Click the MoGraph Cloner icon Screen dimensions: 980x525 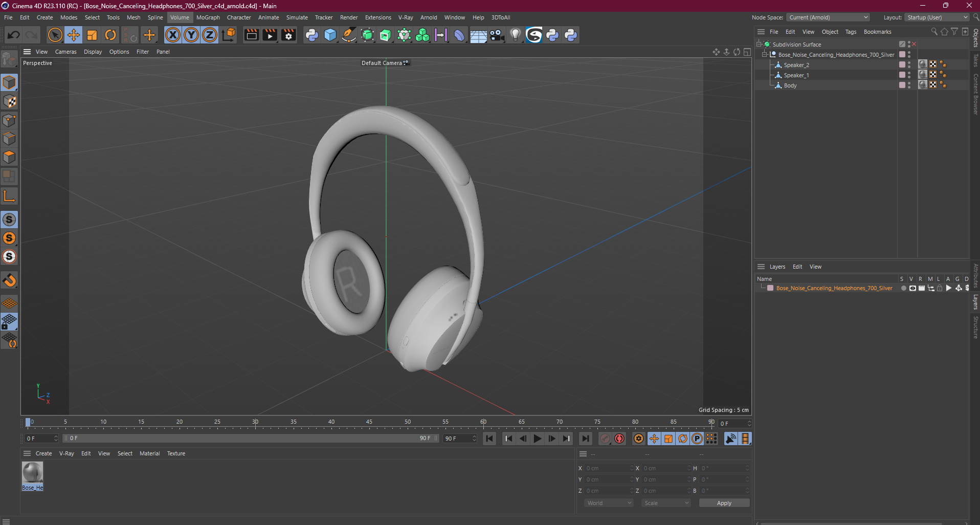click(422, 35)
